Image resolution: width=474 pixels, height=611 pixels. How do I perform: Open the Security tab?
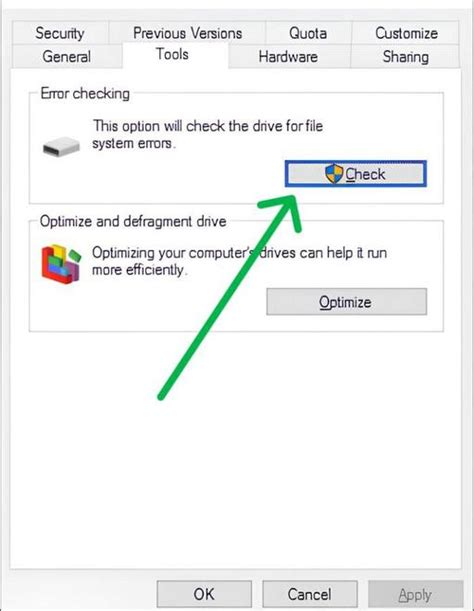point(60,33)
